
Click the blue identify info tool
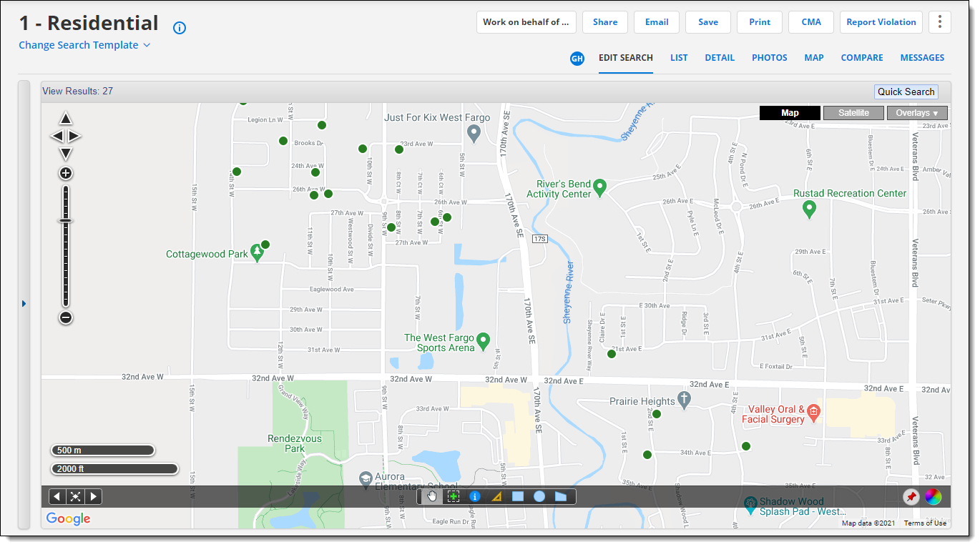click(474, 496)
